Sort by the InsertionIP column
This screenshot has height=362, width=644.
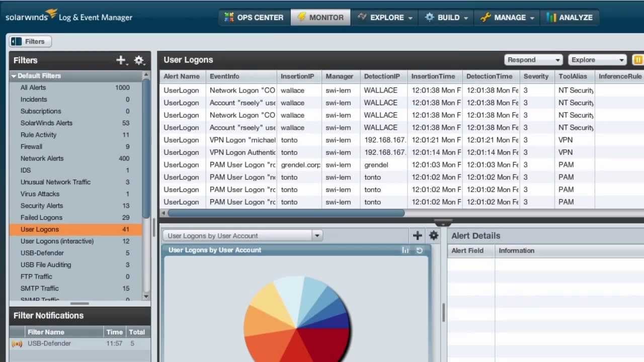[299, 76]
